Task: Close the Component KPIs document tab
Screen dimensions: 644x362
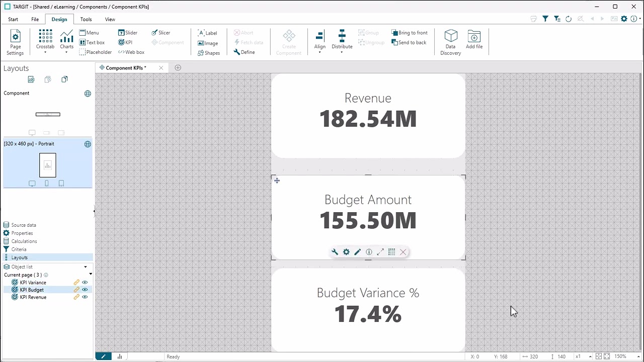Action: (x=161, y=68)
